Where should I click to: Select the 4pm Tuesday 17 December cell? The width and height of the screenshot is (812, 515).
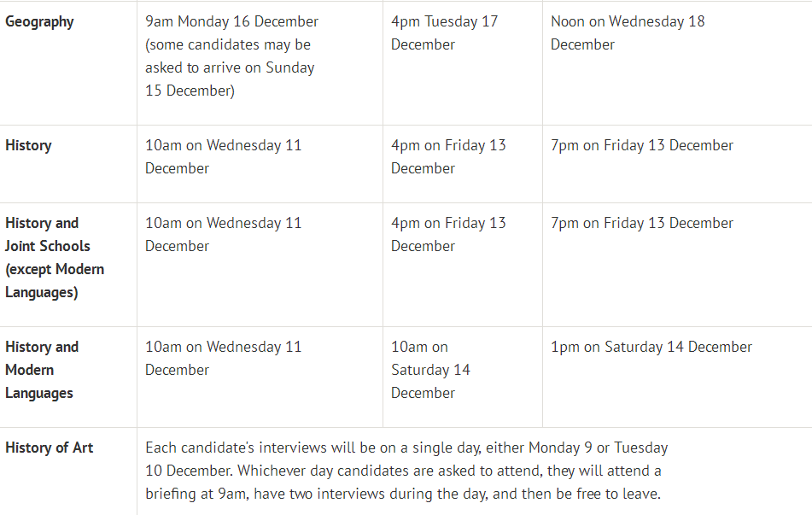(x=444, y=32)
